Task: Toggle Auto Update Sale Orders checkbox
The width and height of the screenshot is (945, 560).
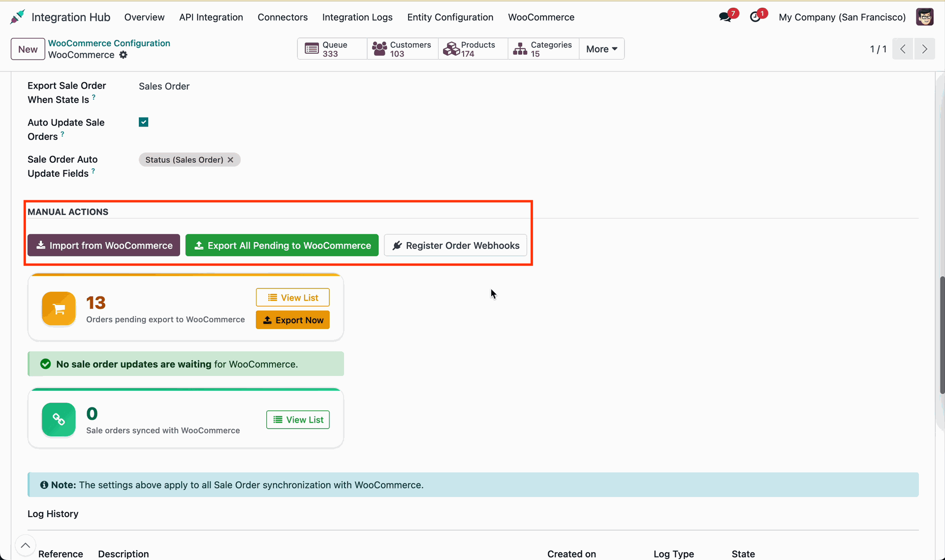Action: click(144, 122)
